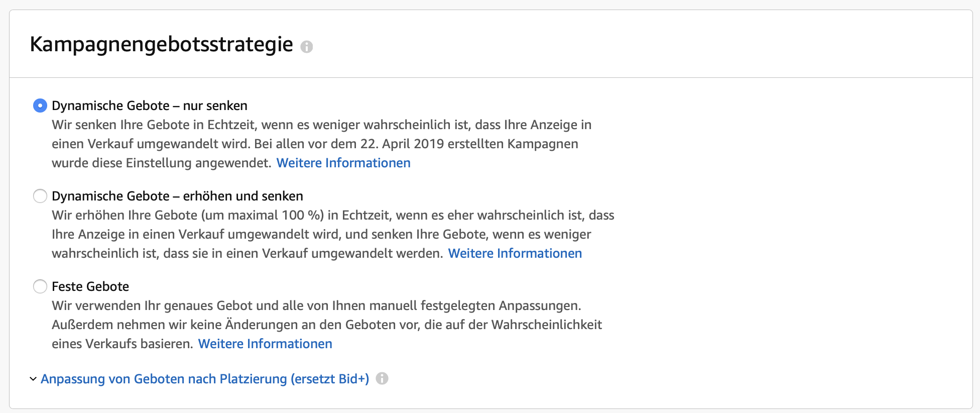Expand chevron before Anpassung von Geboten
980x413 pixels.
coord(33,379)
